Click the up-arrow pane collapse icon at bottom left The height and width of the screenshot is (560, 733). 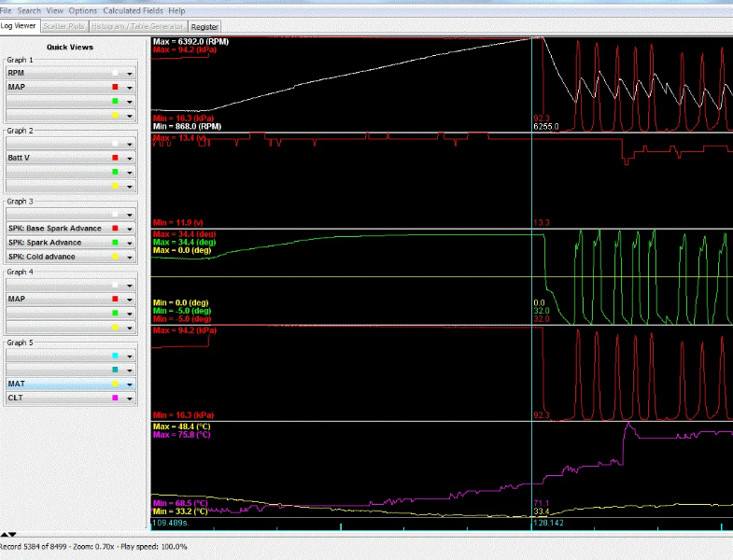tap(4, 534)
